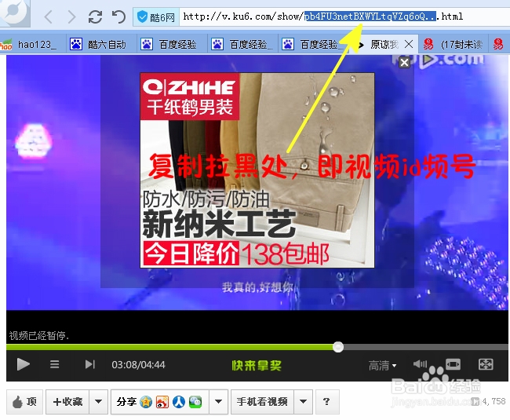This screenshot has width=510, height=420.
Task: Click the 快来拿奖 promotion link
Action: coord(257,365)
